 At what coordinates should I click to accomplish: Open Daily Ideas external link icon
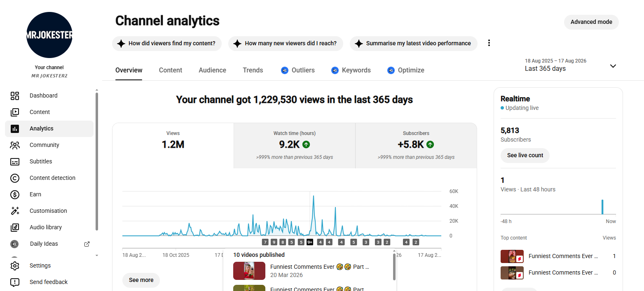(87, 244)
